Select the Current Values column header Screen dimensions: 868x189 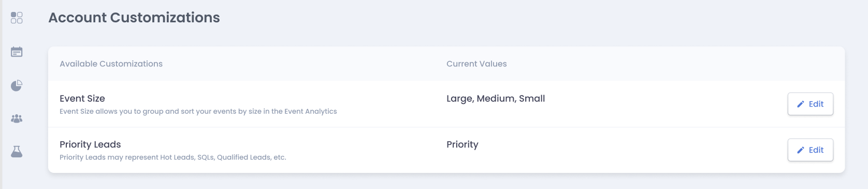[476, 64]
